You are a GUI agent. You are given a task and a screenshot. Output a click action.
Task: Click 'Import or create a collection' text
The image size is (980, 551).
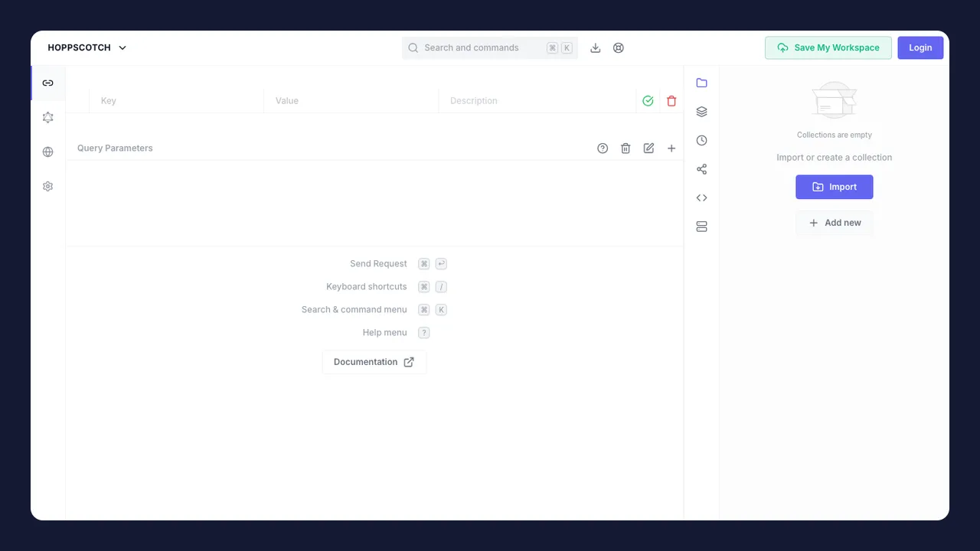835,158
